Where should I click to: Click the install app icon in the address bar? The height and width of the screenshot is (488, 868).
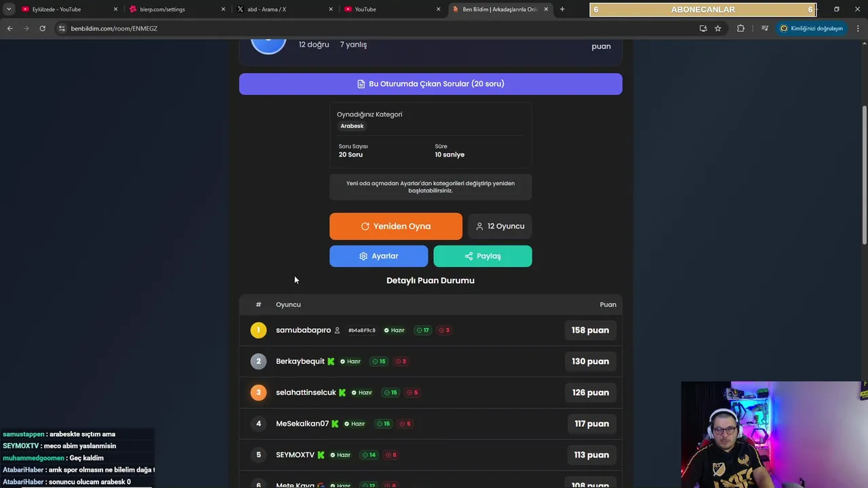click(703, 28)
